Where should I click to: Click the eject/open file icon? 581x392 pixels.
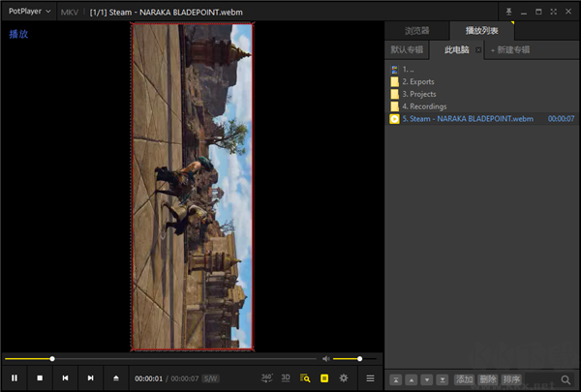click(x=117, y=377)
